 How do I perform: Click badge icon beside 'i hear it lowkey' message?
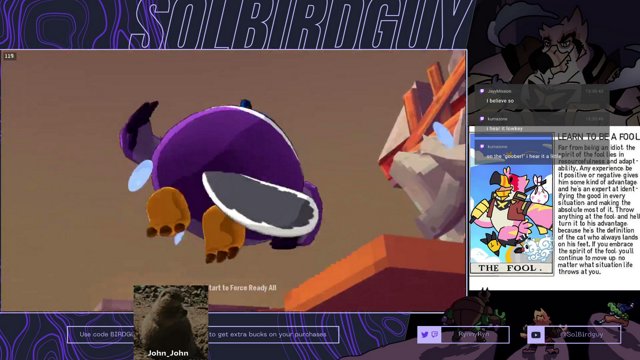tap(482, 119)
